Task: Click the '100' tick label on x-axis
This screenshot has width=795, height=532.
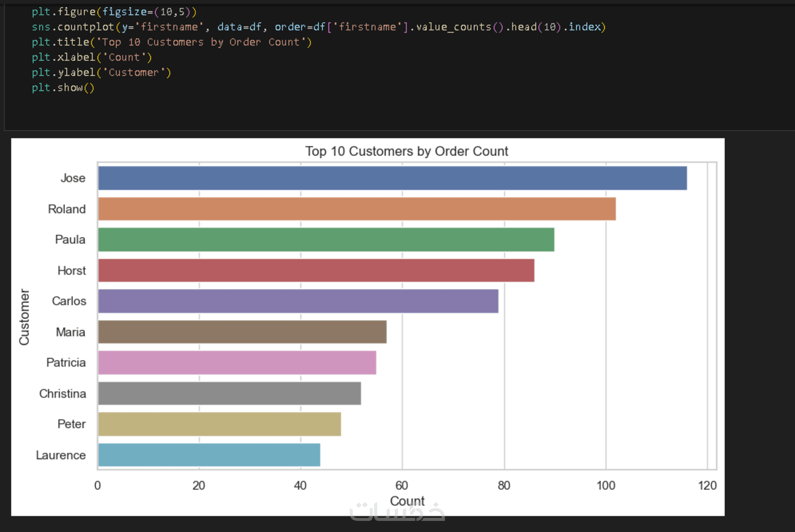Action: click(x=606, y=485)
